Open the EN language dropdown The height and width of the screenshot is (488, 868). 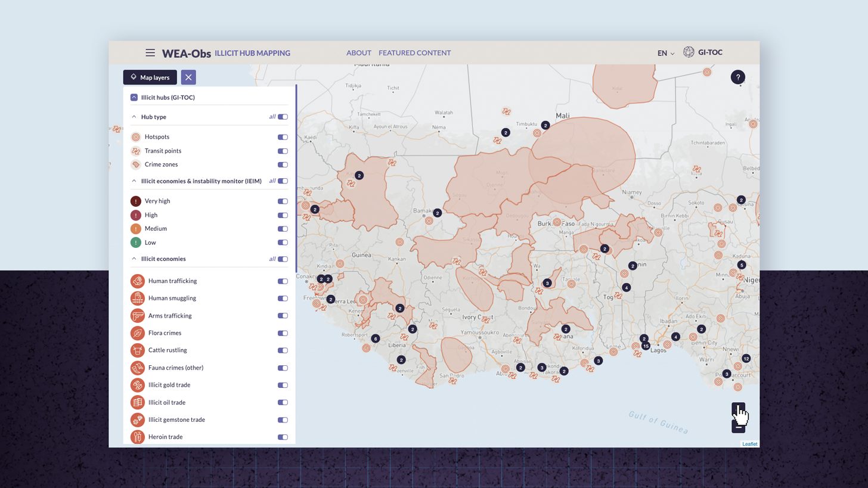666,53
